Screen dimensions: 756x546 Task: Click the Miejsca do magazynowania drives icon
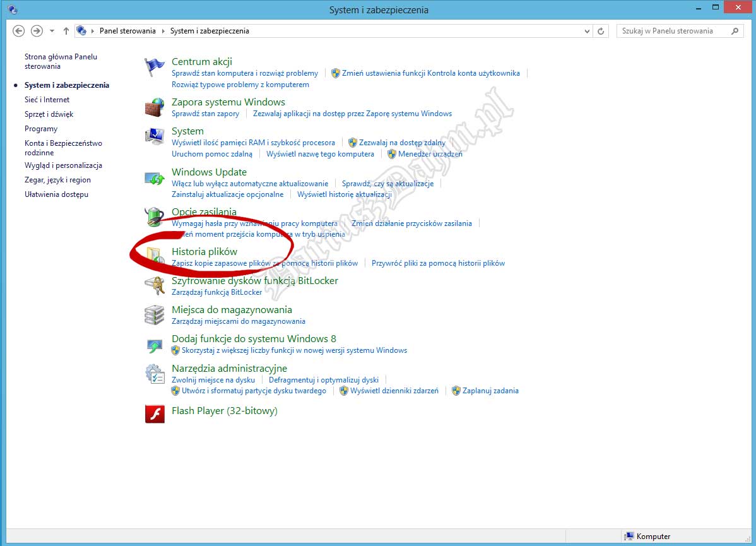coord(154,315)
